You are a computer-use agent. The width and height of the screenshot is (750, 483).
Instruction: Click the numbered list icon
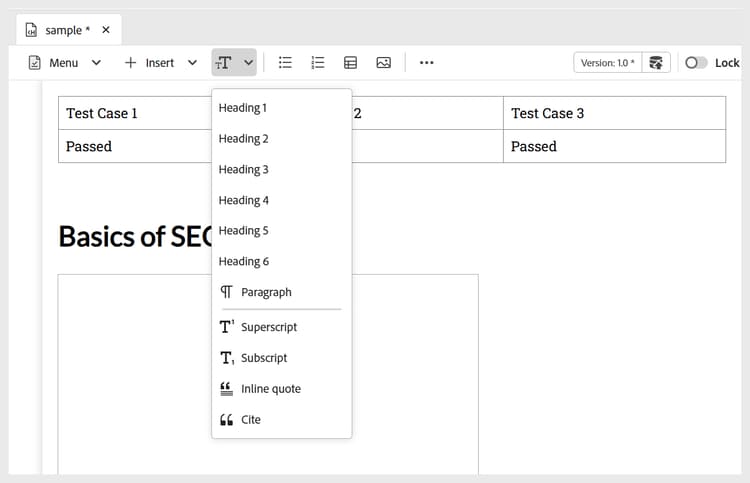pyautogui.click(x=318, y=63)
